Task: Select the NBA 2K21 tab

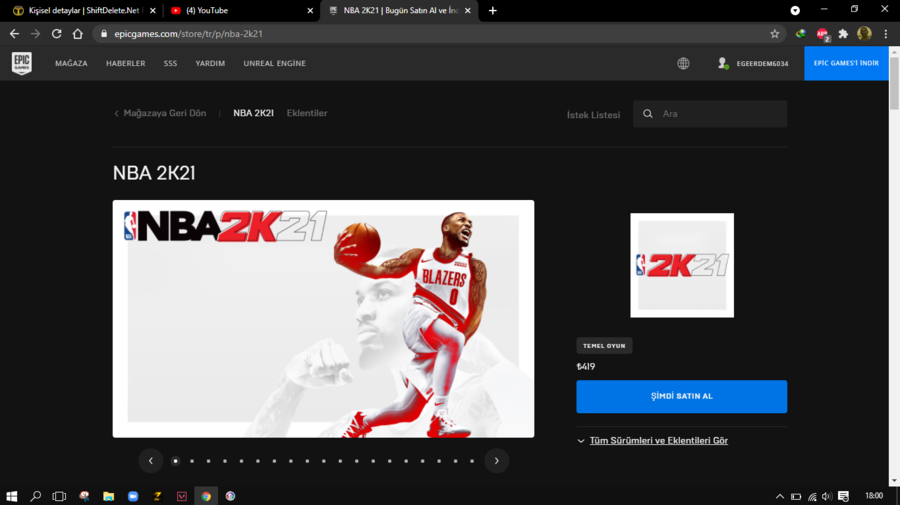Action: pos(253,113)
